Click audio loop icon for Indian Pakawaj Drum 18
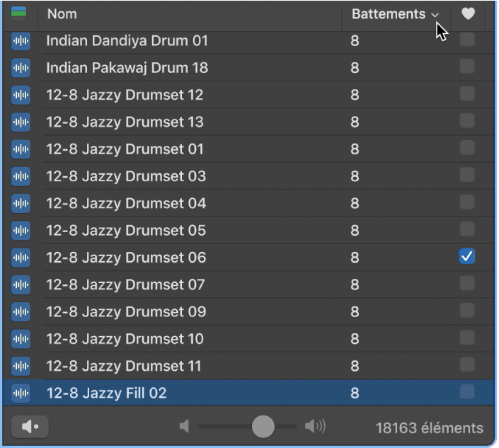499x448 pixels. [21, 68]
